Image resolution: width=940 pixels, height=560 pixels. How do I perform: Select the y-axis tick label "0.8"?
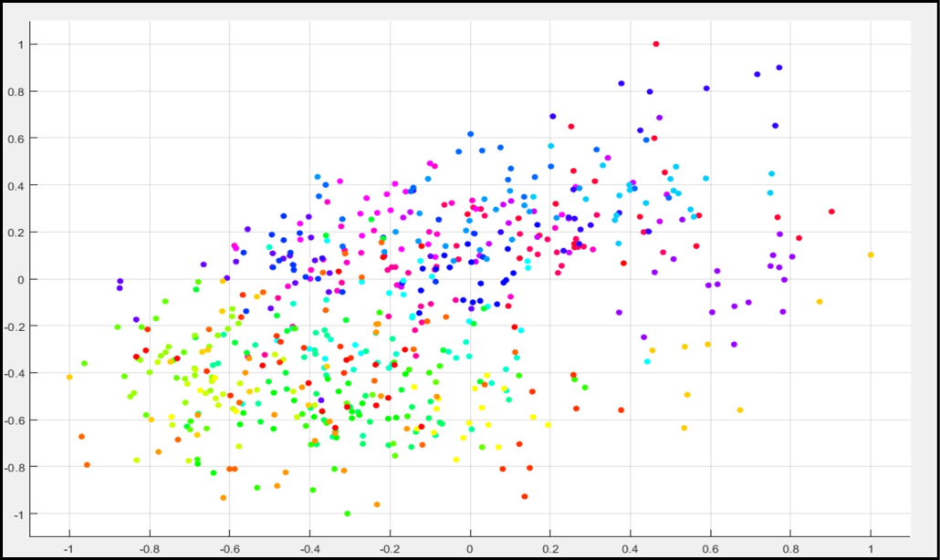coord(28,91)
